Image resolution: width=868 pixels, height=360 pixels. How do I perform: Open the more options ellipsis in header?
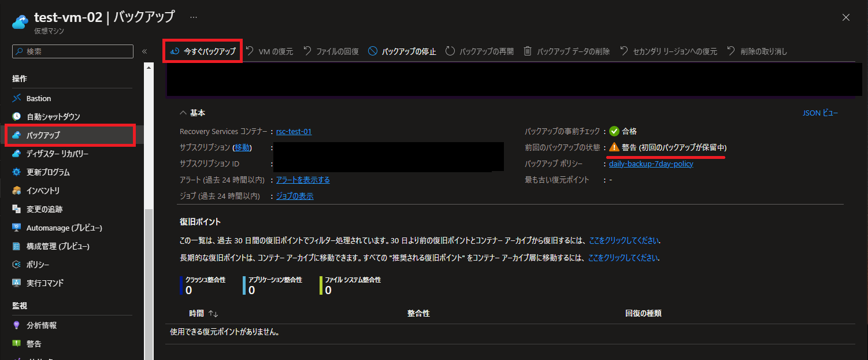coord(194,17)
